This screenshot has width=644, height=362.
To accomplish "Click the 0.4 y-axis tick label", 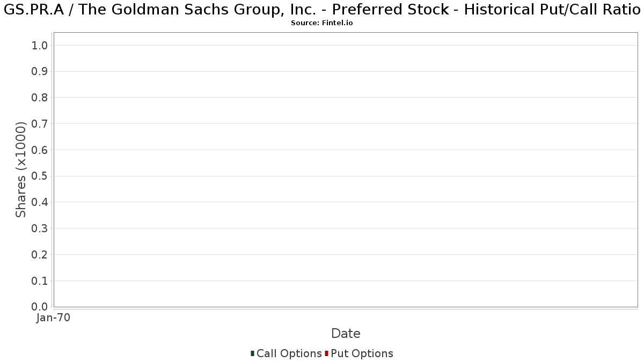I will pyautogui.click(x=40, y=202).
